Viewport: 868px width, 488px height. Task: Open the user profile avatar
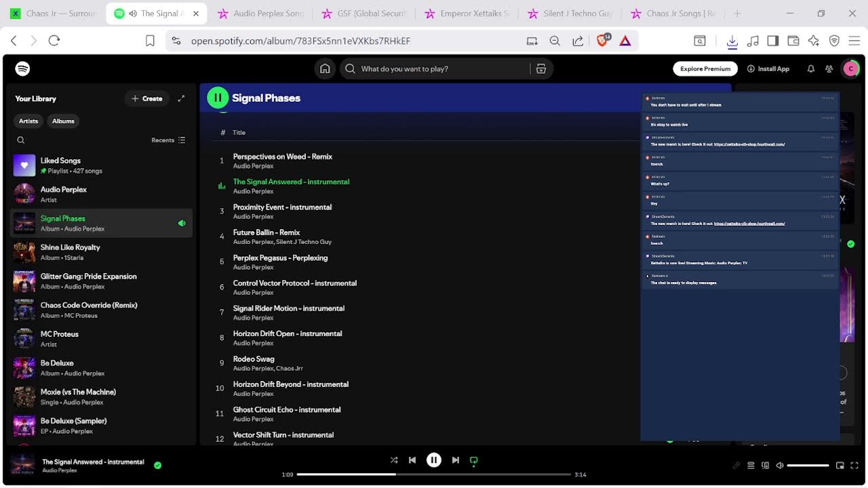[850, 68]
